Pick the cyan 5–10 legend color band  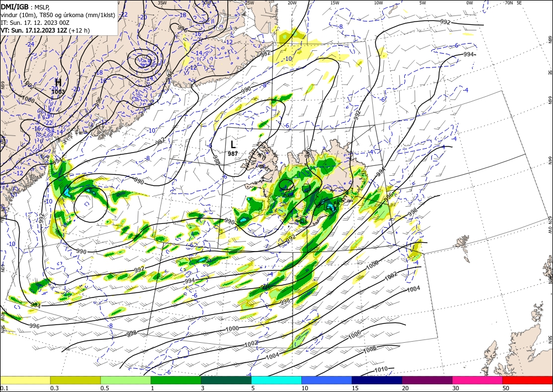[x=276, y=380]
